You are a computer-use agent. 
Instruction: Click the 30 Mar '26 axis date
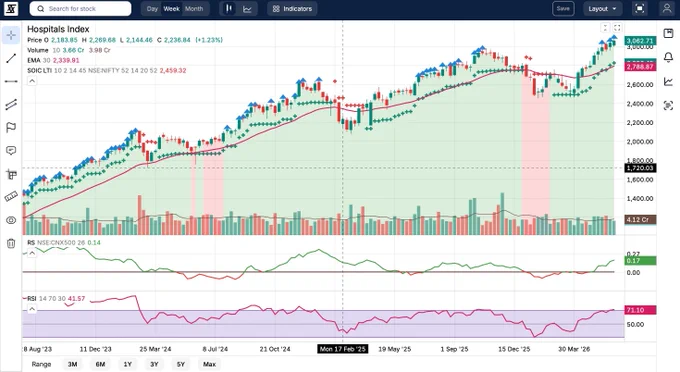(x=574, y=349)
